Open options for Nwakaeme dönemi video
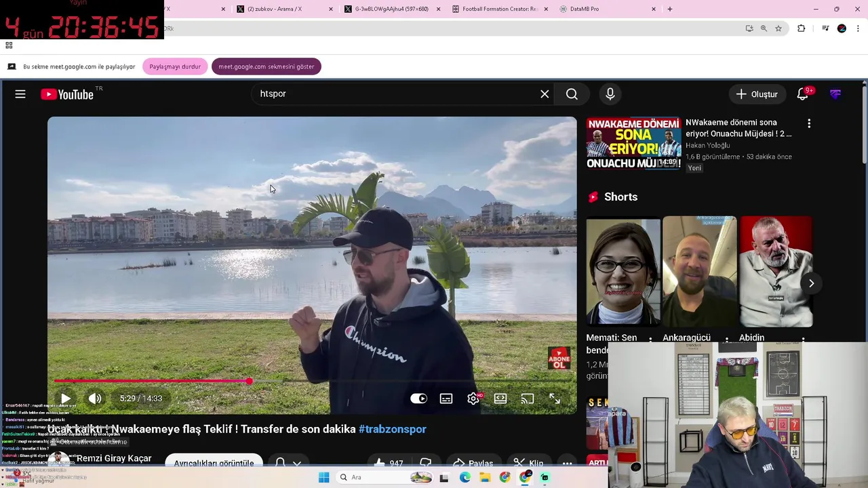 [x=808, y=123]
